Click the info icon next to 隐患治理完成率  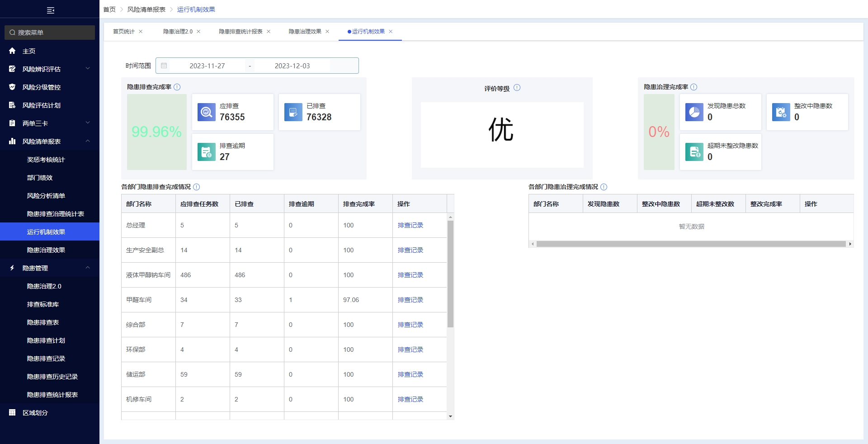tap(694, 87)
